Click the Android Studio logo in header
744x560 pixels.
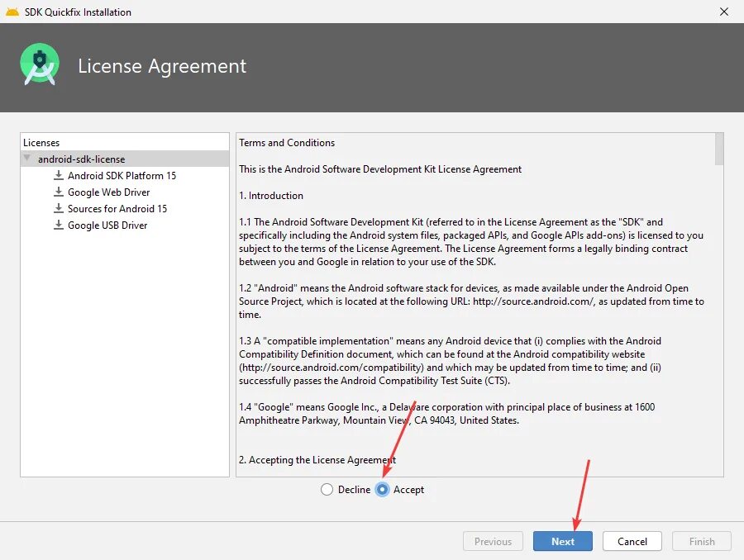click(40, 64)
